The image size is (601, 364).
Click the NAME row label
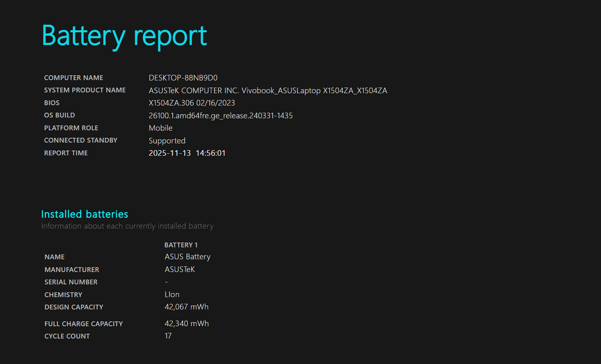coord(55,257)
